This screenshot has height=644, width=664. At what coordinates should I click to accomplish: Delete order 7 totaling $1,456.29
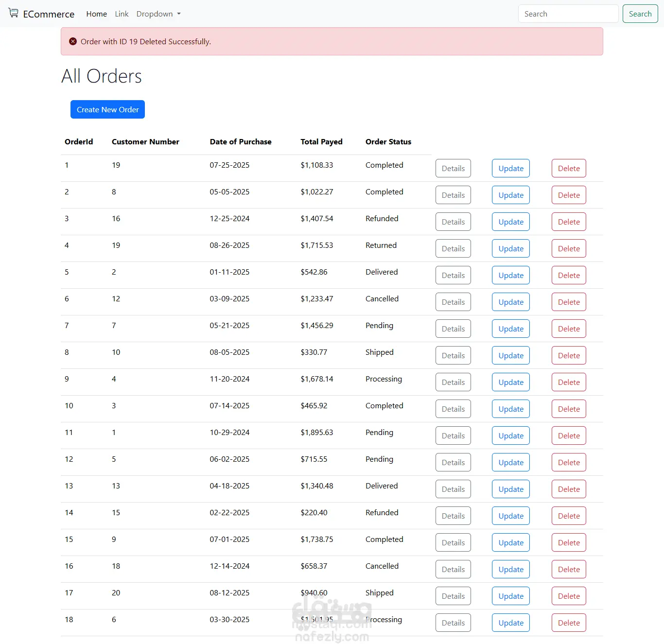569,329
